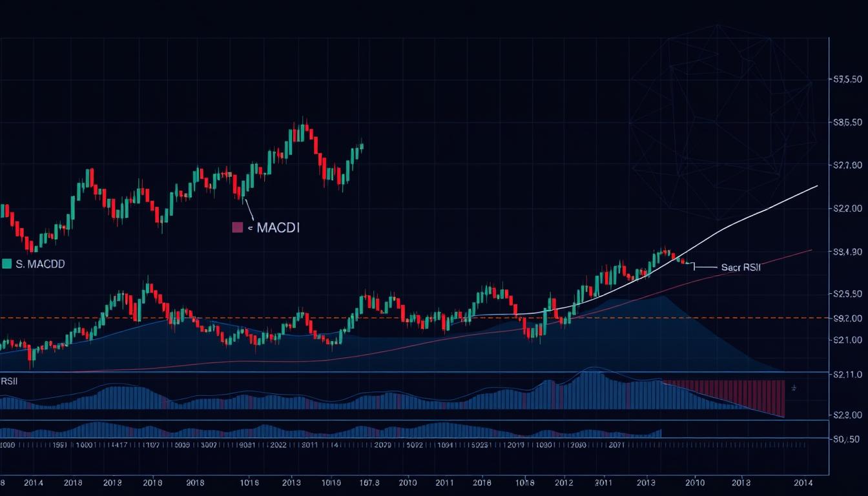Click the $75.50 price axis label

coord(848,79)
